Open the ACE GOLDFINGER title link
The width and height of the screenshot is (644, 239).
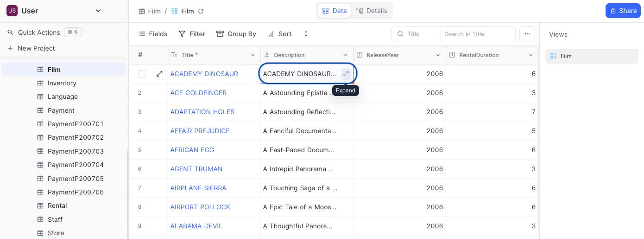198,93
